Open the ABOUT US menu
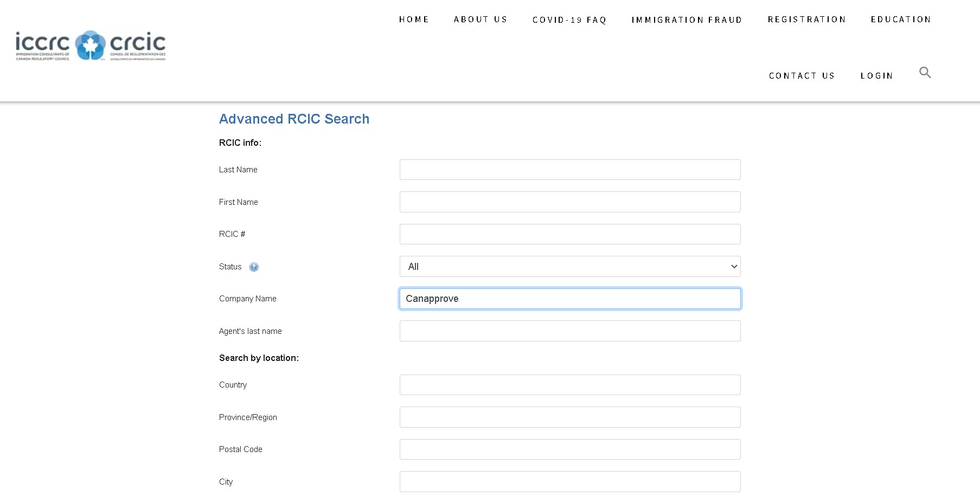Image resolution: width=980 pixels, height=503 pixels. pyautogui.click(x=480, y=20)
